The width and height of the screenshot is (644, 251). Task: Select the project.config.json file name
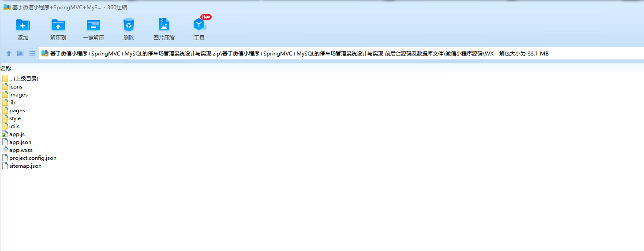click(33, 158)
